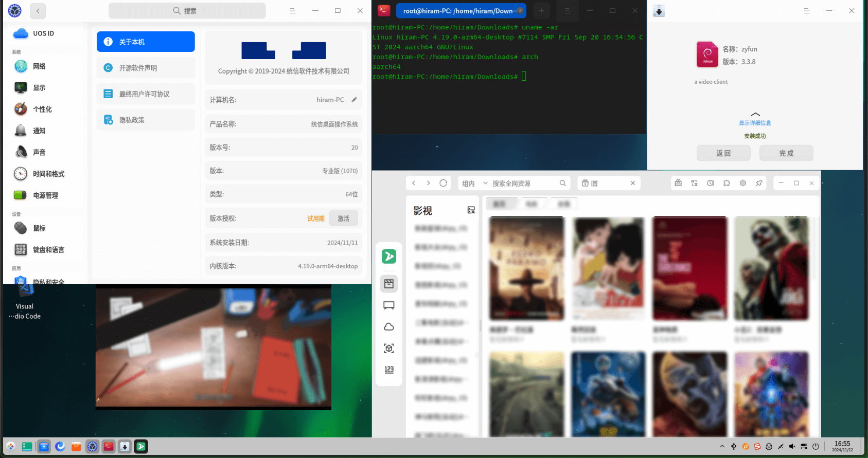Open the history clock icon in zyfun toolbar
The image size is (868, 458).
(711, 183)
